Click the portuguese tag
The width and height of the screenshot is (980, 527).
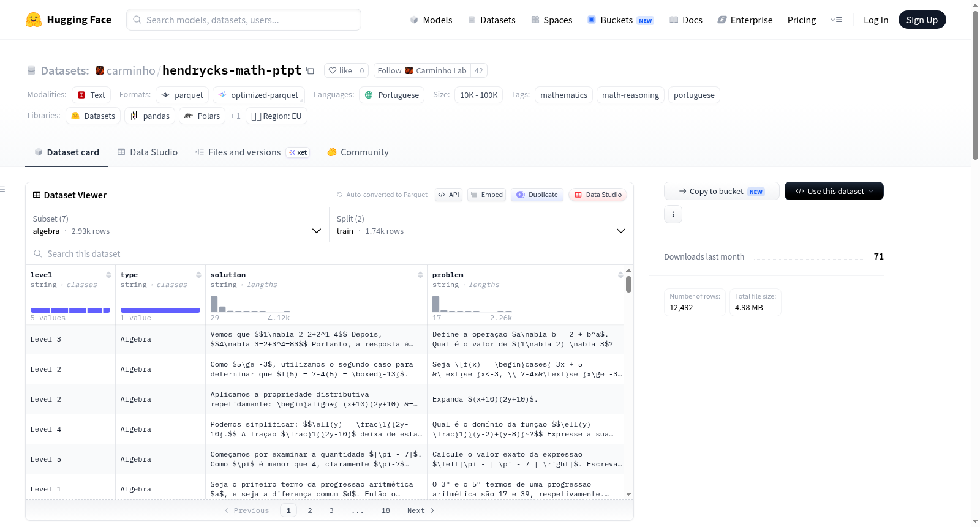(x=694, y=95)
